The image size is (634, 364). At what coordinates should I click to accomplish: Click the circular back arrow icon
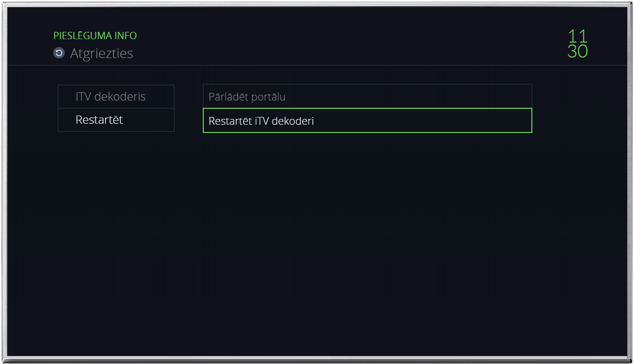(59, 53)
